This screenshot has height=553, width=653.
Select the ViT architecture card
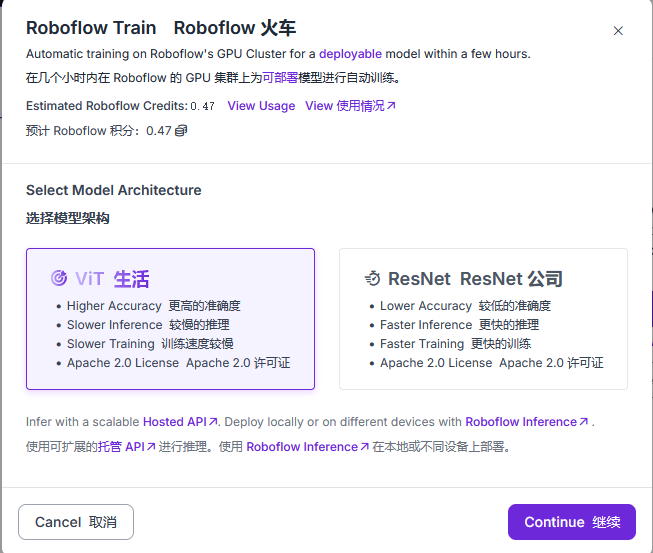coord(170,319)
